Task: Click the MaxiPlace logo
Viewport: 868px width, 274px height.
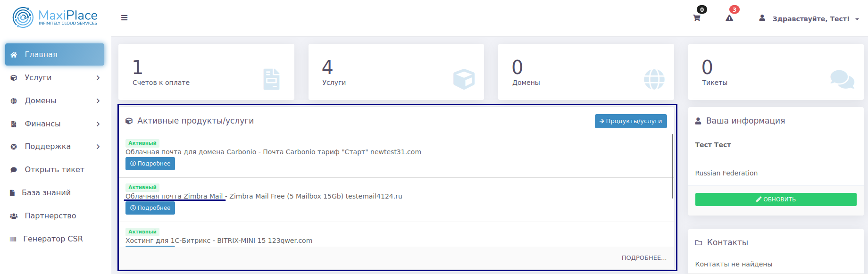Action: pos(55,18)
